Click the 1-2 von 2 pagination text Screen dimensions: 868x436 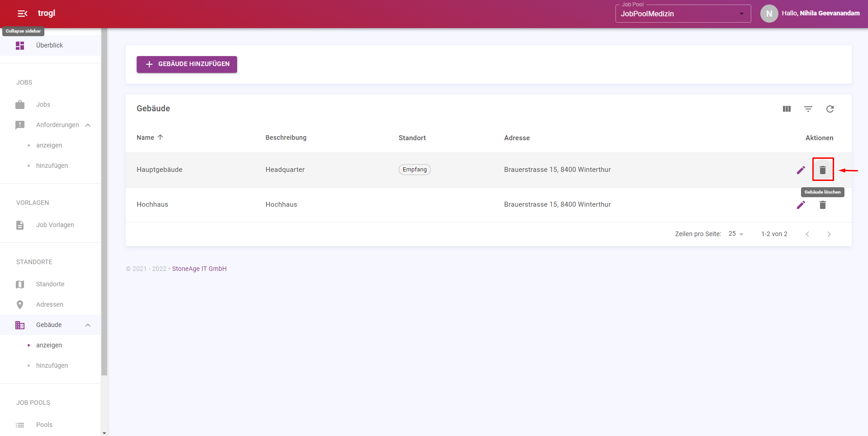(x=774, y=234)
